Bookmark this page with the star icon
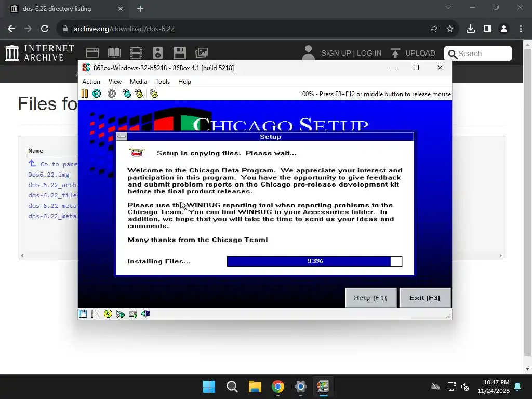This screenshot has height=399, width=532. click(x=450, y=29)
